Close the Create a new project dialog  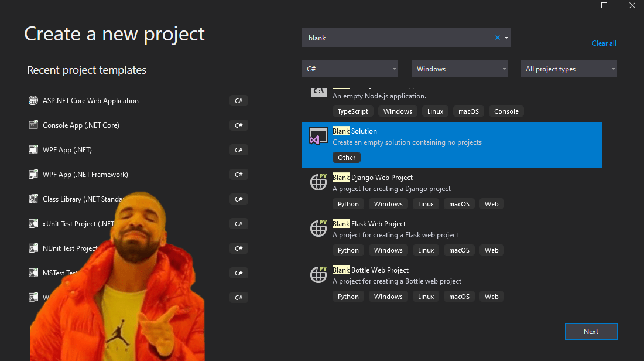click(x=632, y=5)
